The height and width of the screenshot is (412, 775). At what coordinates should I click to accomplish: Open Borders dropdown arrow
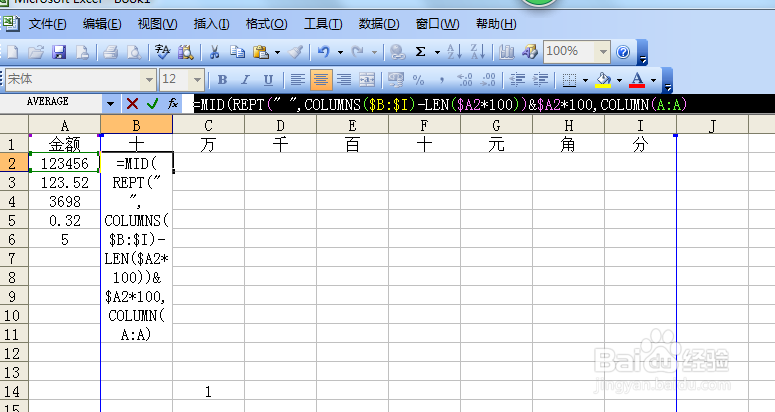click(x=585, y=80)
